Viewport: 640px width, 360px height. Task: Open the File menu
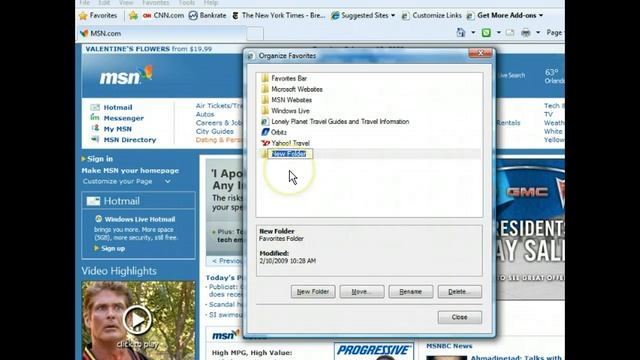click(84, 3)
